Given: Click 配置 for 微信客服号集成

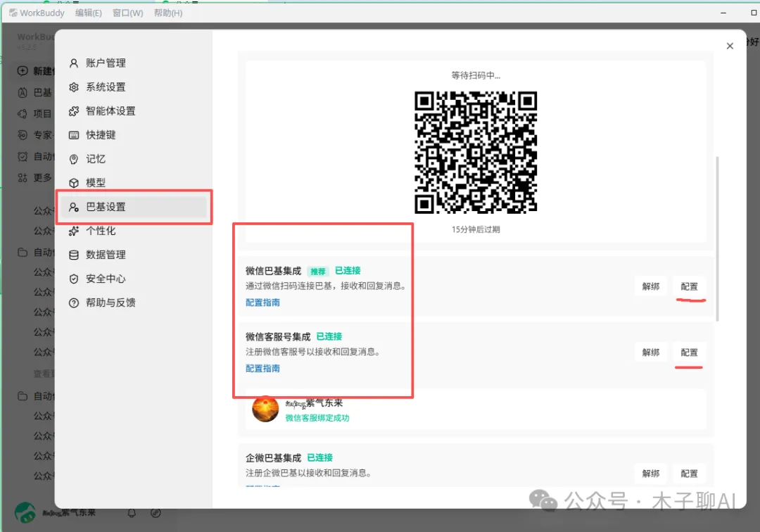Looking at the screenshot, I should (689, 353).
